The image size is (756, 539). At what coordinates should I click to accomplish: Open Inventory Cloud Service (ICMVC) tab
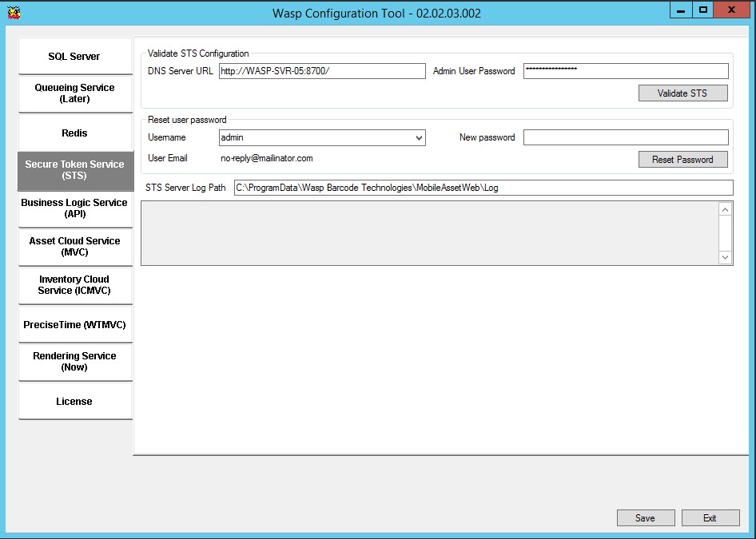74,285
